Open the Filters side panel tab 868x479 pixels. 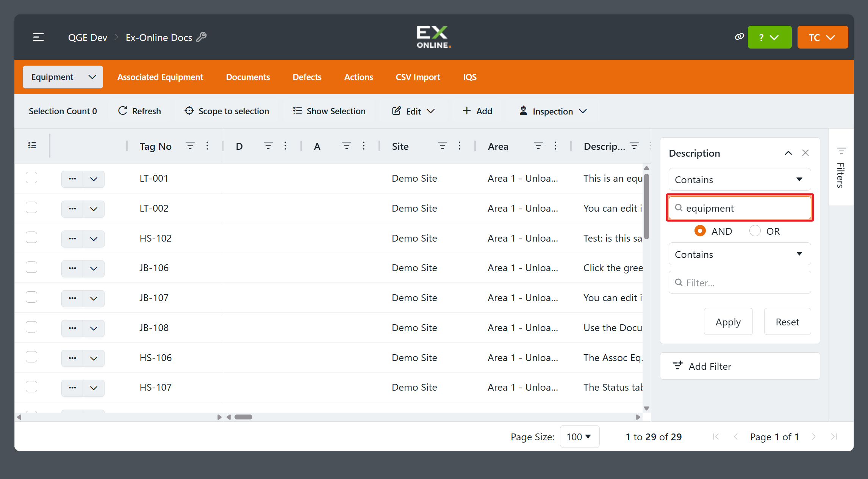[841, 167]
